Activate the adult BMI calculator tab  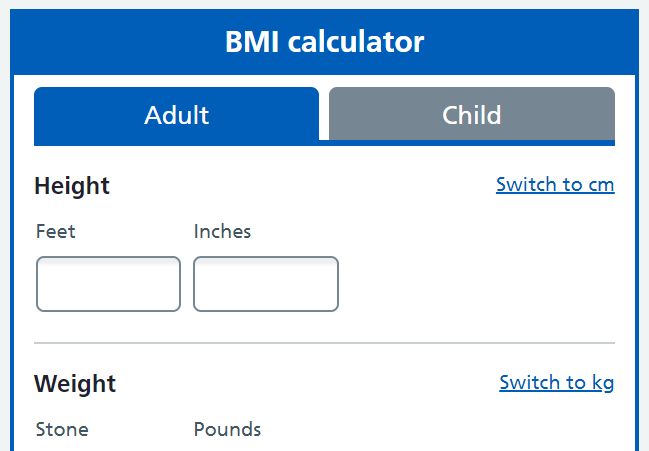(176, 114)
